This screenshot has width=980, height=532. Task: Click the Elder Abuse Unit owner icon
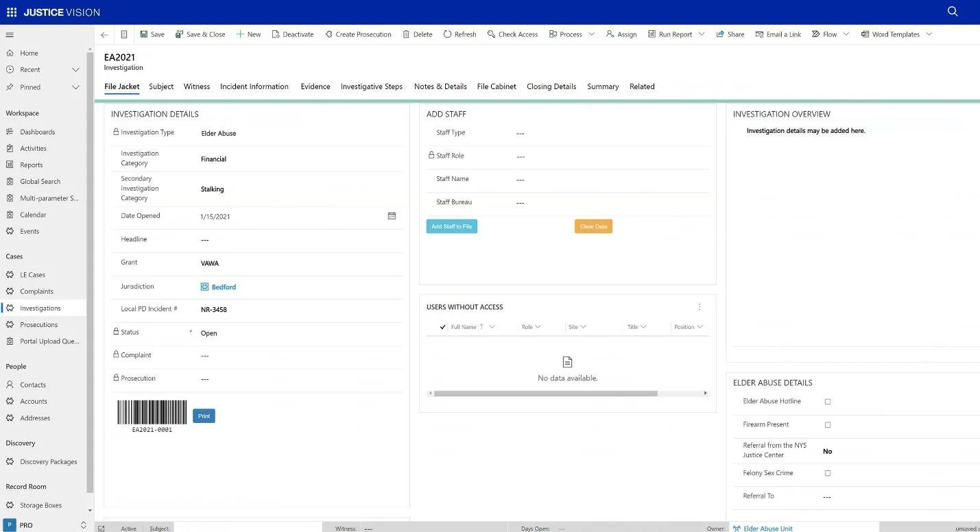[737, 529]
